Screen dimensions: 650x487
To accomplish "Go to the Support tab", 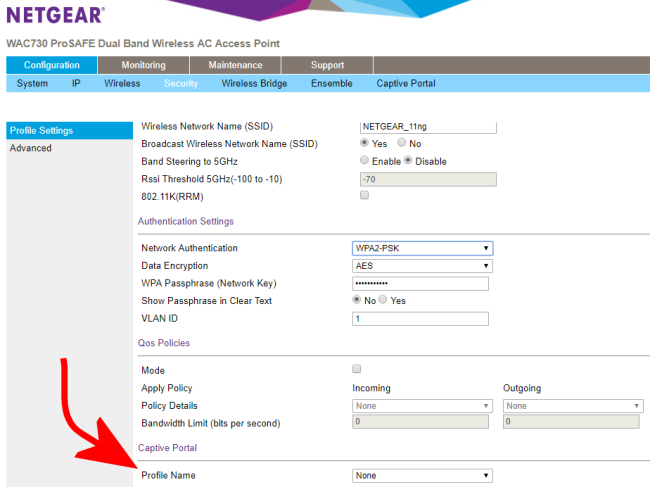I will pos(327,65).
